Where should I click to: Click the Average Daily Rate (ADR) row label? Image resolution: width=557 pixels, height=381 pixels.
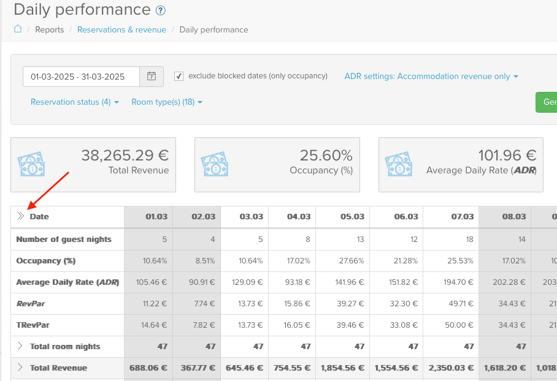[x=67, y=282]
